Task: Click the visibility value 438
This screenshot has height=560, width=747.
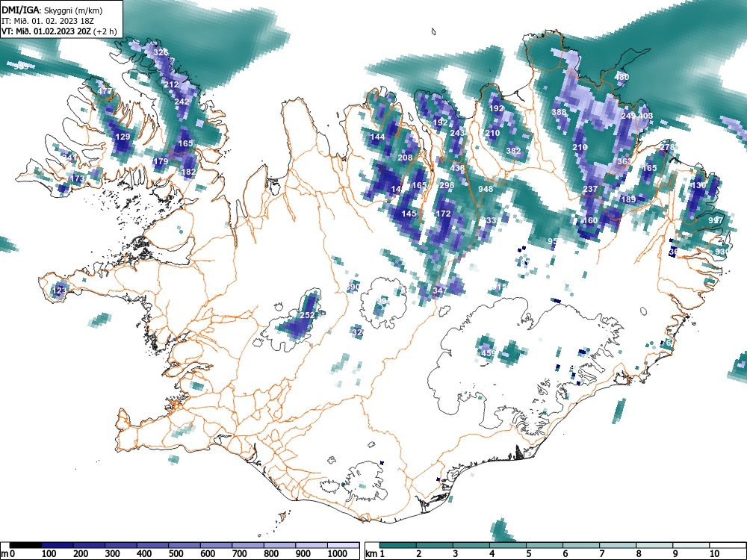Action: [x=457, y=168]
